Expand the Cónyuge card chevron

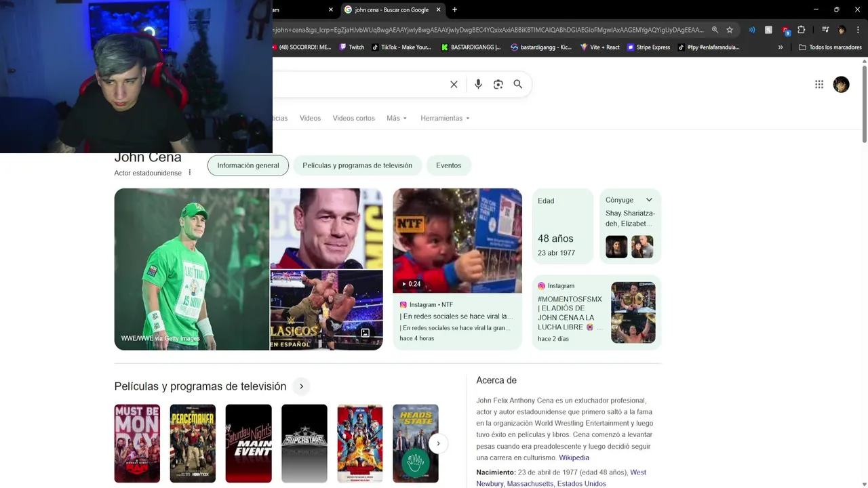pyautogui.click(x=649, y=200)
